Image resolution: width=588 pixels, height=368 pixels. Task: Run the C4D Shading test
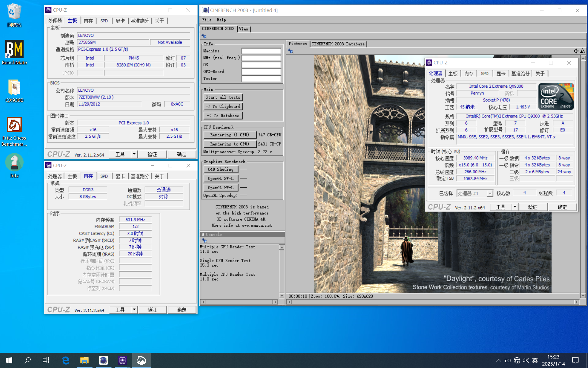pyautogui.click(x=221, y=169)
